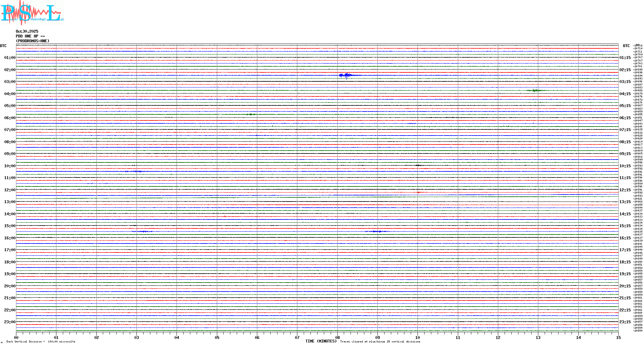Image resolution: width=644 pixels, height=346 pixels.
Task: Click the red spike on the 12:15 trace
Action: (x=418, y=193)
